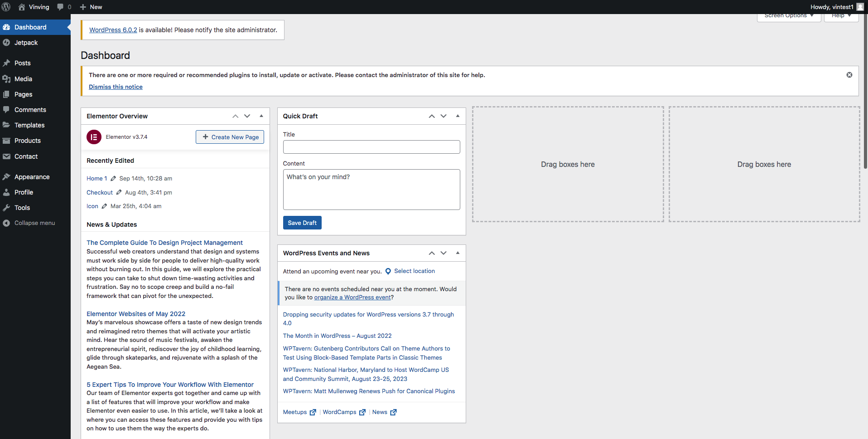
Task: Open Contact in the sidebar
Action: pos(35,156)
